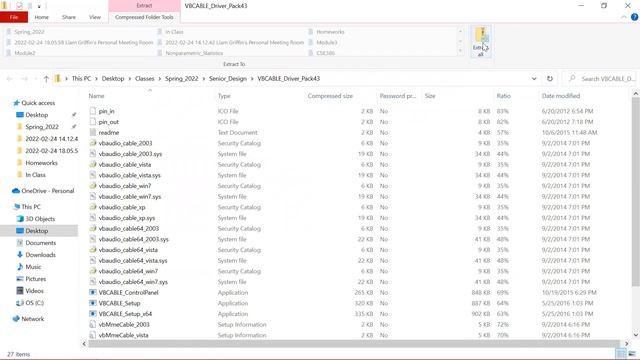
Task: Open the File menu tab
Action: [x=14, y=17]
